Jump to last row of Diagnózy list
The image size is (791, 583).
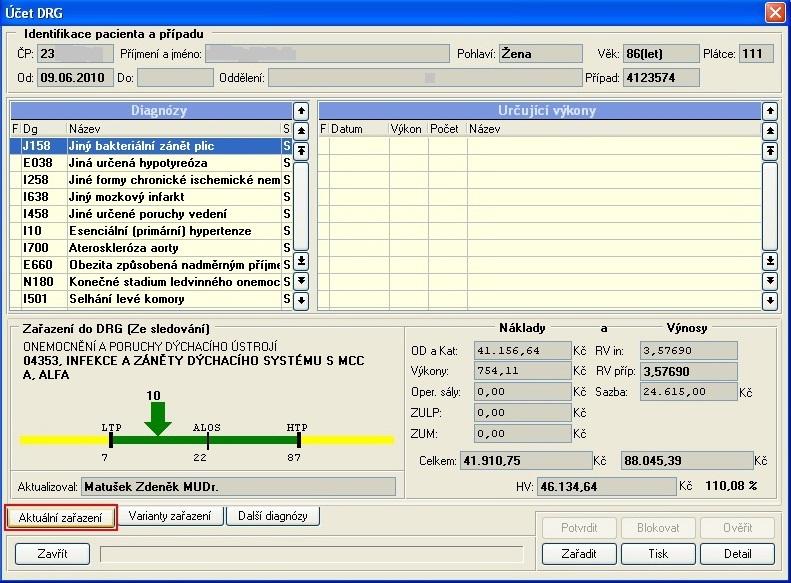point(301,261)
